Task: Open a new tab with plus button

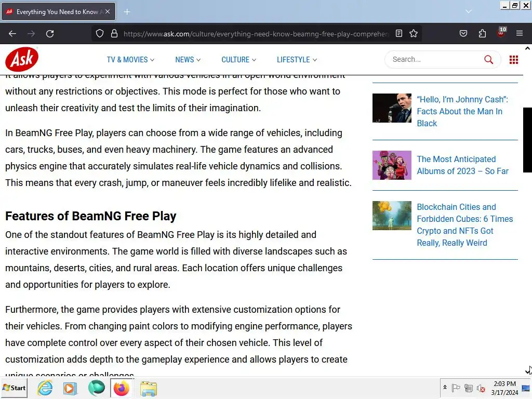Action: coord(127,12)
